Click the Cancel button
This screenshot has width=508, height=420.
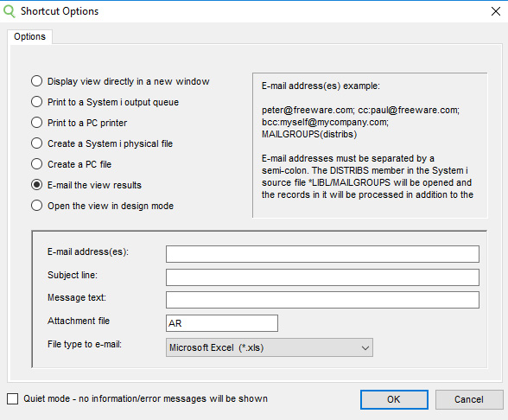469,399
